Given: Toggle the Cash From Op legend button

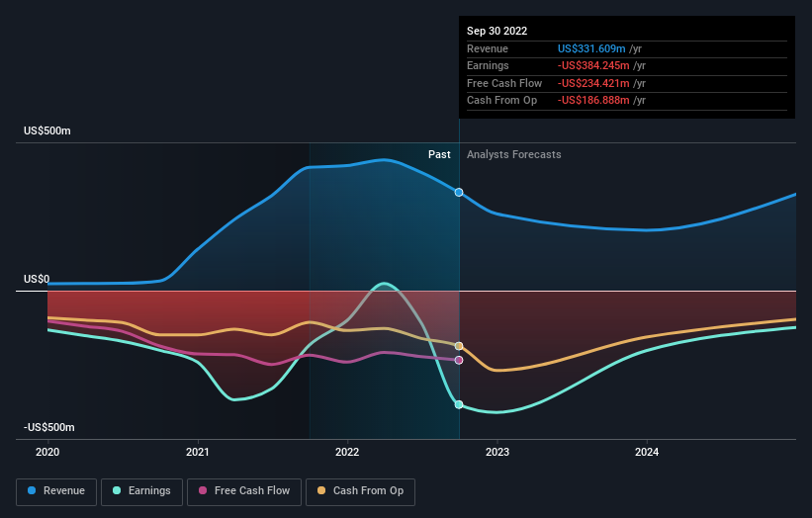Looking at the screenshot, I should (x=360, y=491).
